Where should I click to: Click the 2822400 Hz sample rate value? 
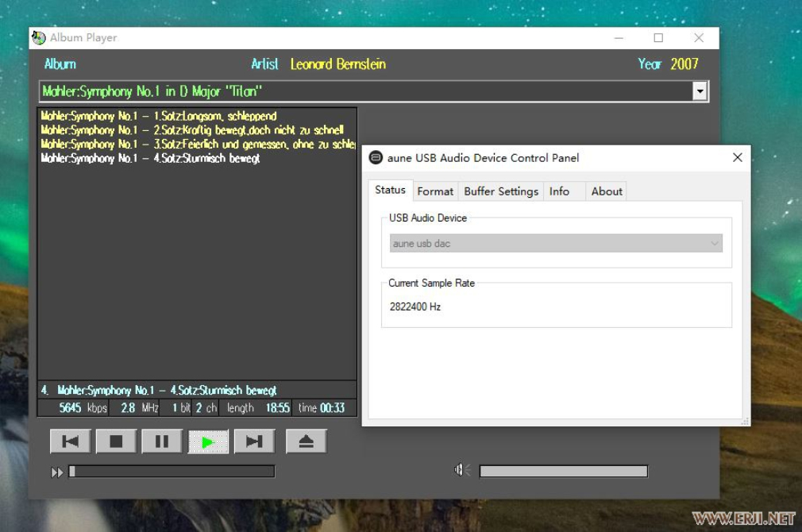pos(415,307)
